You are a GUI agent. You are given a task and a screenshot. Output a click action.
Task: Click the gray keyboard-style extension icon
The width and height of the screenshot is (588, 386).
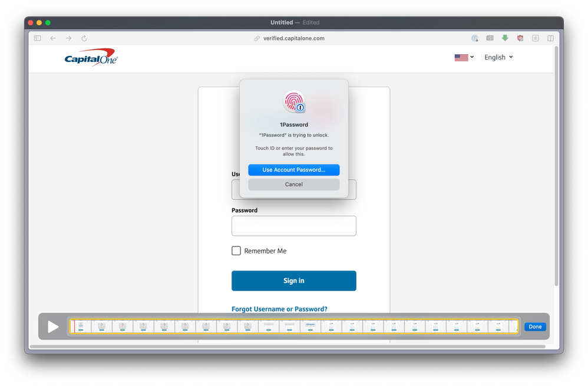click(490, 38)
